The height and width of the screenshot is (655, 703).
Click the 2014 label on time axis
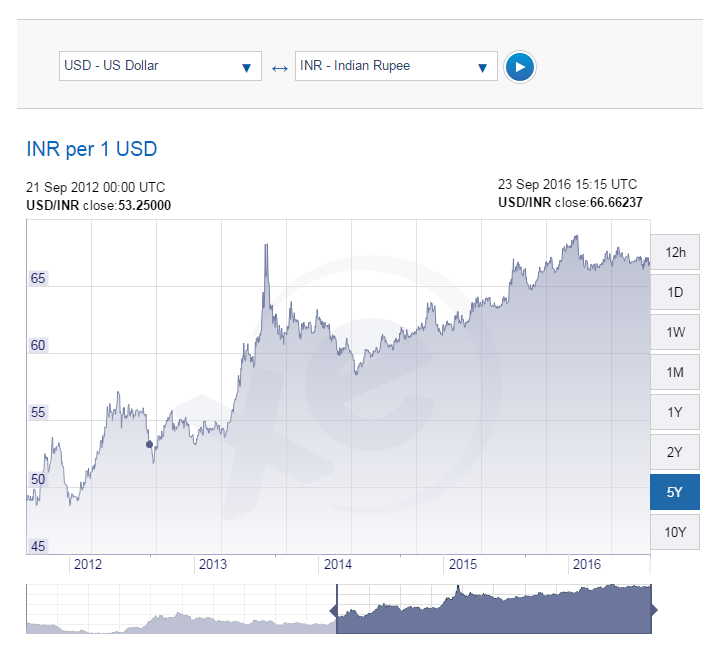[338, 564]
